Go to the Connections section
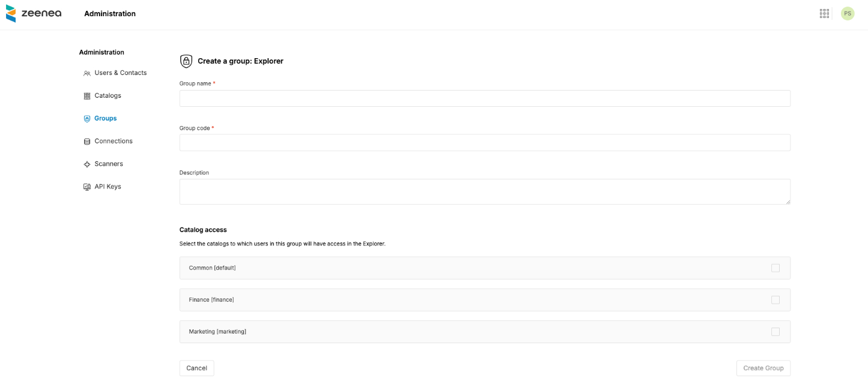This screenshot has height=381, width=868. [x=113, y=142]
